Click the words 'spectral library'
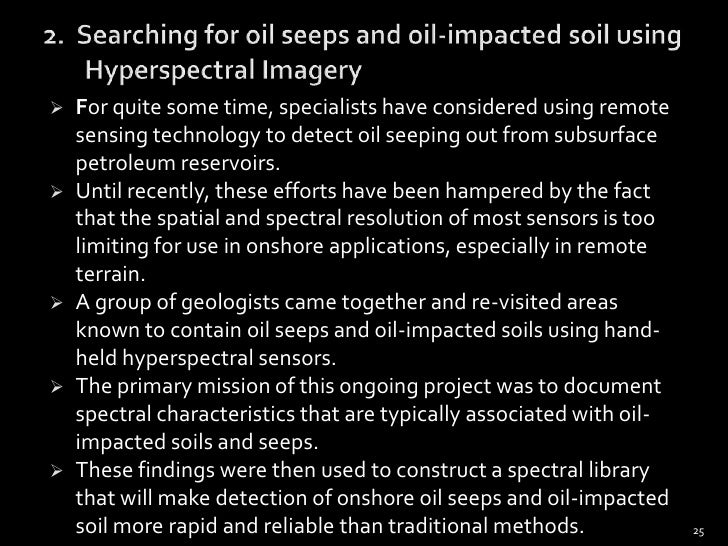728x546 pixels. coord(578,471)
